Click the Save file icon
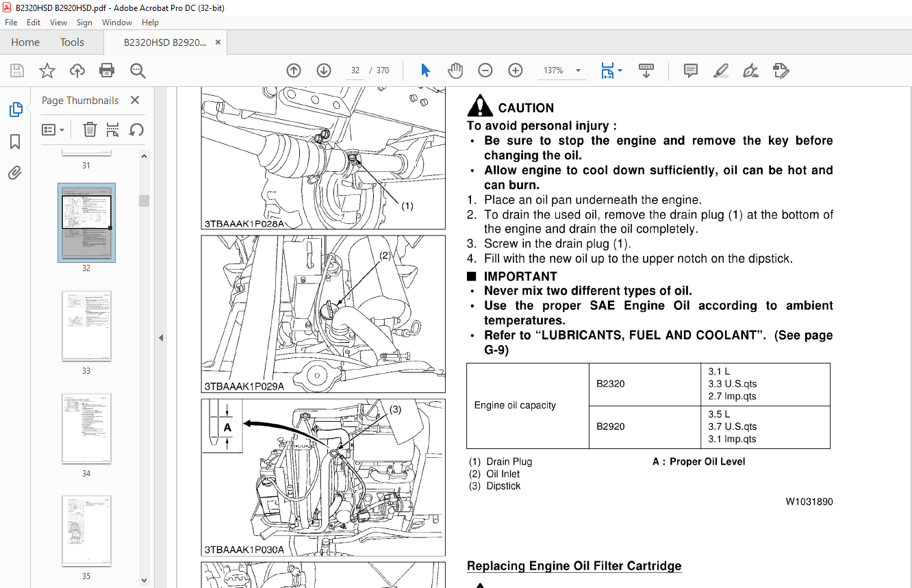The height and width of the screenshot is (588, 912). (17, 71)
